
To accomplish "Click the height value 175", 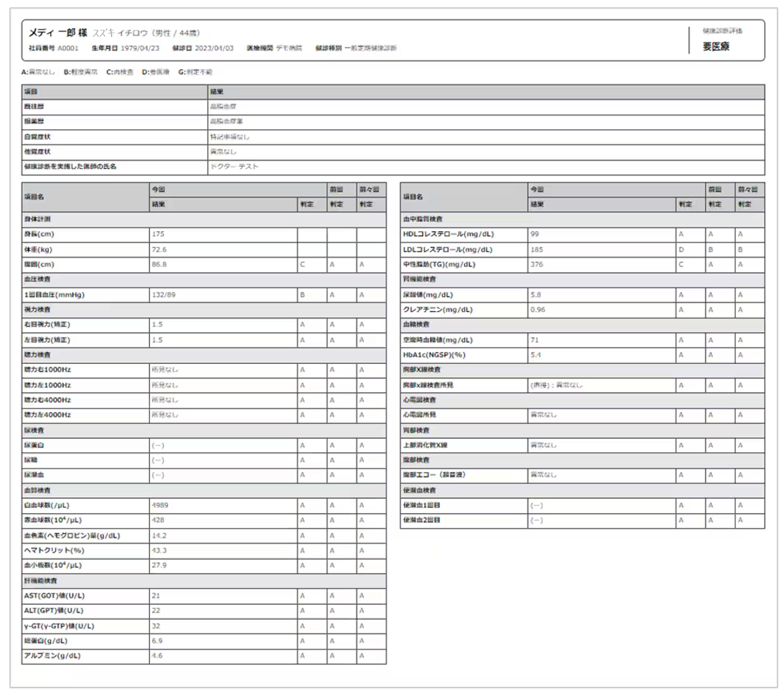I will 158,234.
